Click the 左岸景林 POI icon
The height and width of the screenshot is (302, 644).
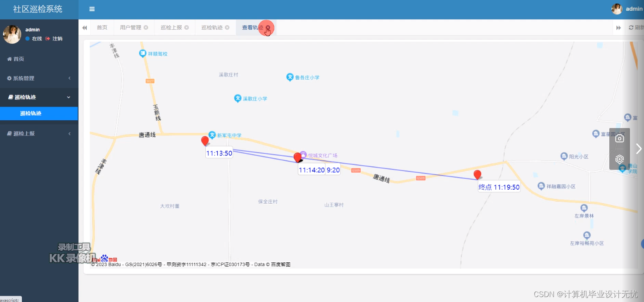click(584, 208)
